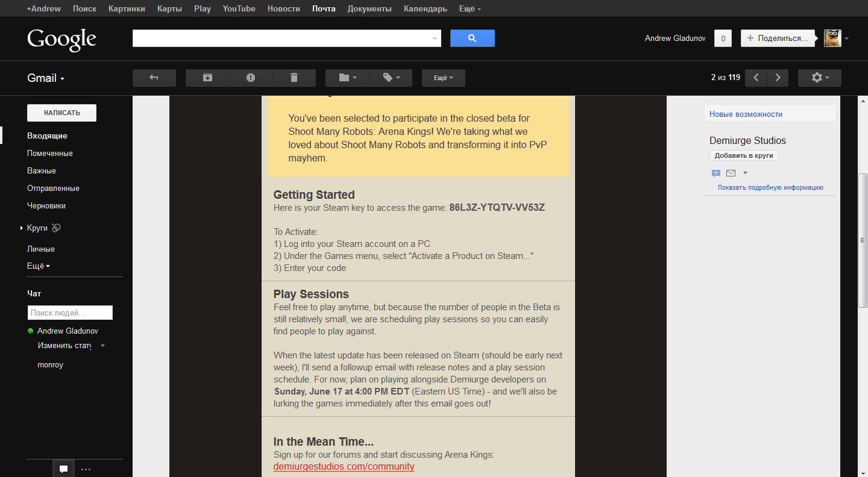This screenshot has height=477, width=868.
Task: Click the blue search magnifier button
Action: click(473, 38)
